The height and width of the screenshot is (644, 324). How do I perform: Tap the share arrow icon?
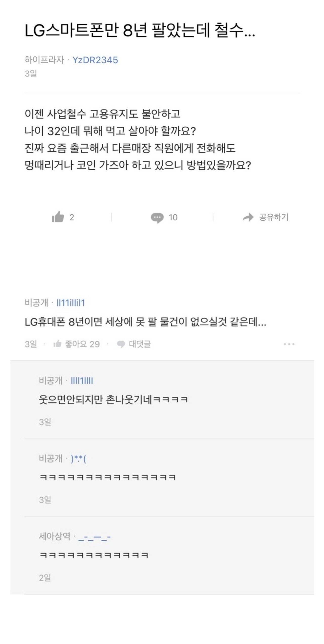click(248, 217)
